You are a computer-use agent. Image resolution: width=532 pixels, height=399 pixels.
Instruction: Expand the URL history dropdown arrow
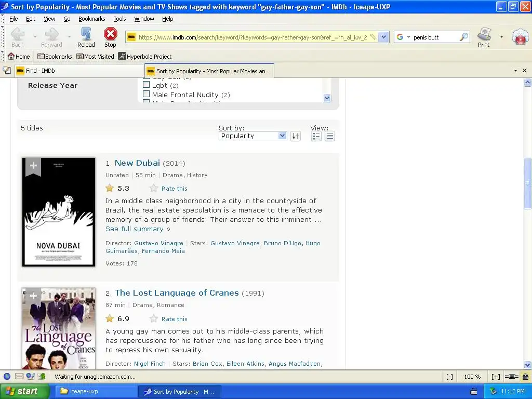click(x=383, y=37)
